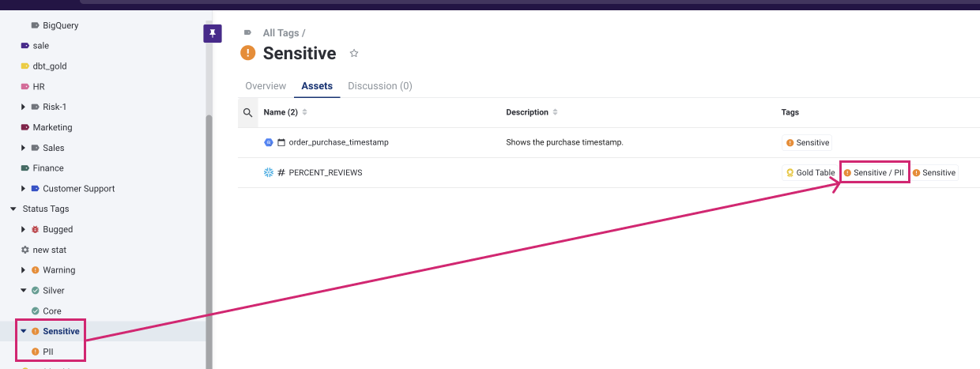Click the purple pin sidebar icon

tap(213, 33)
